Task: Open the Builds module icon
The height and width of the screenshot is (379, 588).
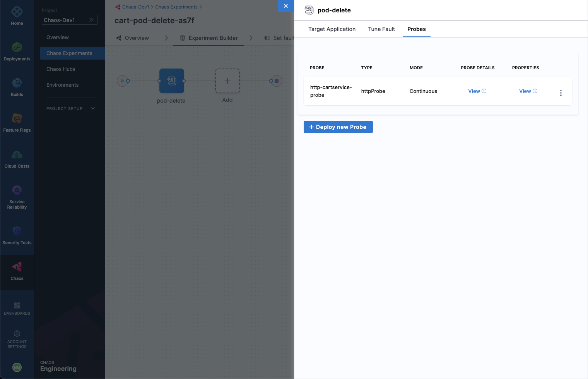Action: pos(17,83)
